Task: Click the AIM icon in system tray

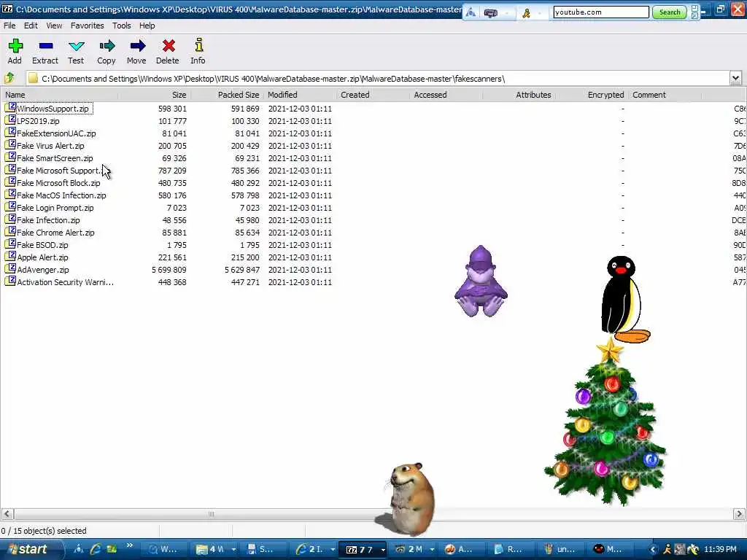Action: coord(667,549)
